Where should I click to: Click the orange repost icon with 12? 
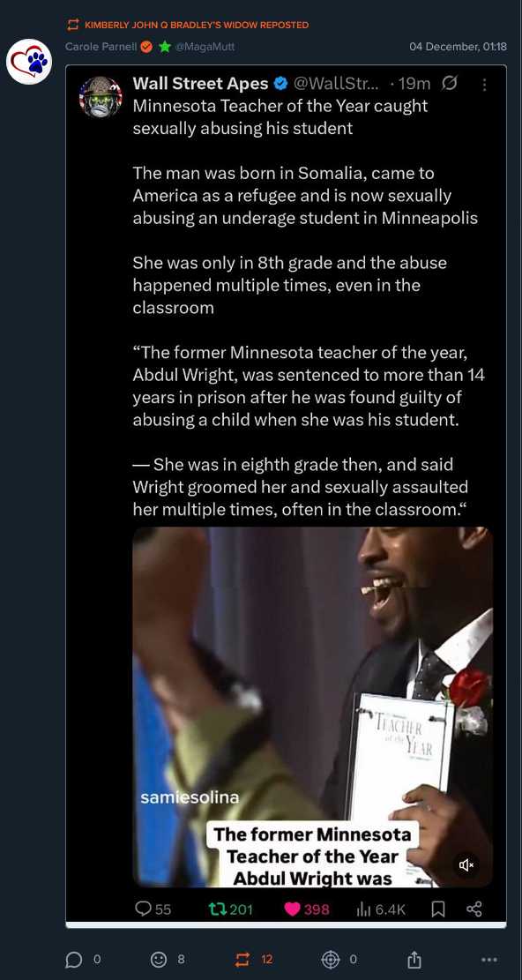click(x=242, y=960)
